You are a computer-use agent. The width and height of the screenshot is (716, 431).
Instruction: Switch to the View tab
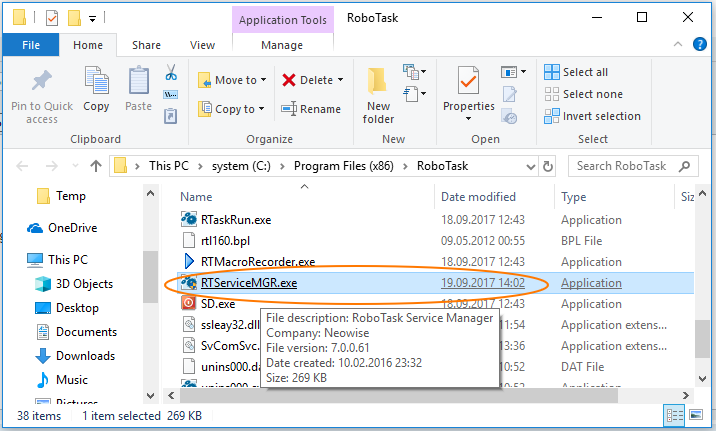click(x=202, y=45)
